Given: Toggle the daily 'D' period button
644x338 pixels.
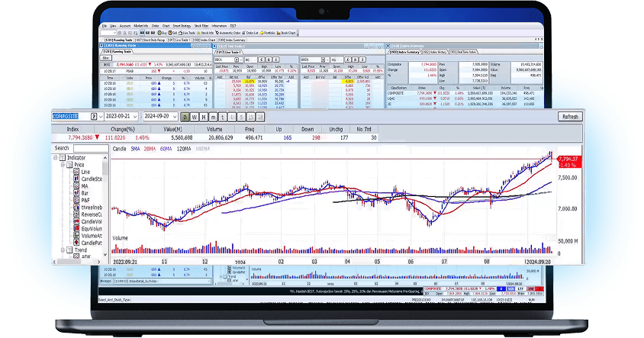Looking at the screenshot, I should point(185,117).
